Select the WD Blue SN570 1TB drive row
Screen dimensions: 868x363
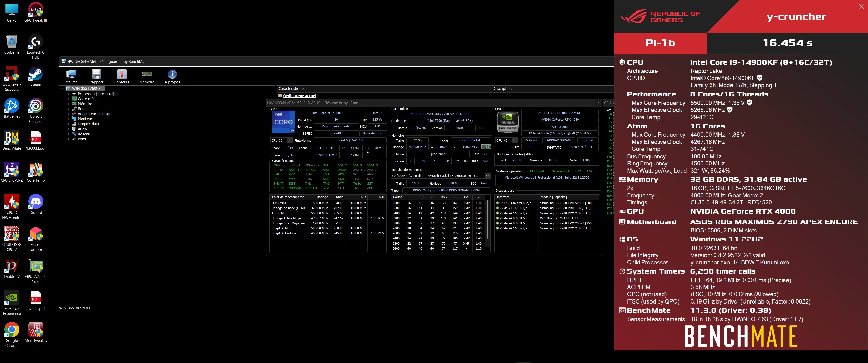[x=547, y=218]
